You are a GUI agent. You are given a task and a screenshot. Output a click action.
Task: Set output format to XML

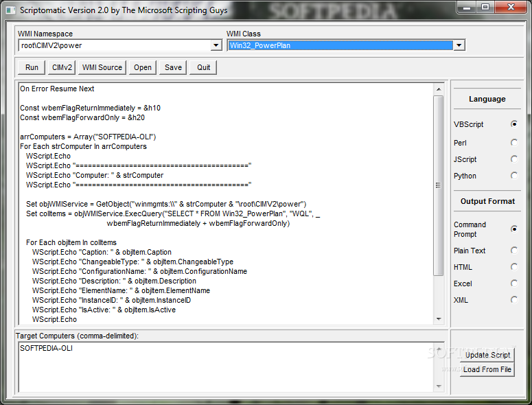514,300
